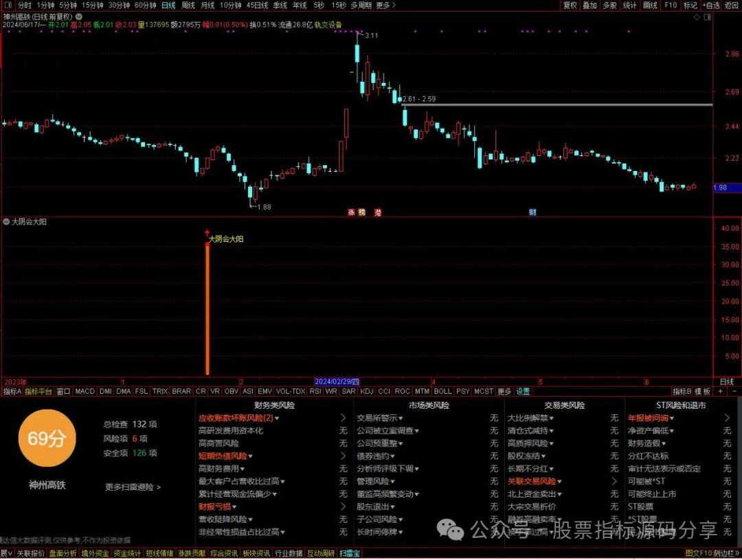The image size is (742, 560).
Task: Click the 叠加 overlay button
Action: click(589, 5)
